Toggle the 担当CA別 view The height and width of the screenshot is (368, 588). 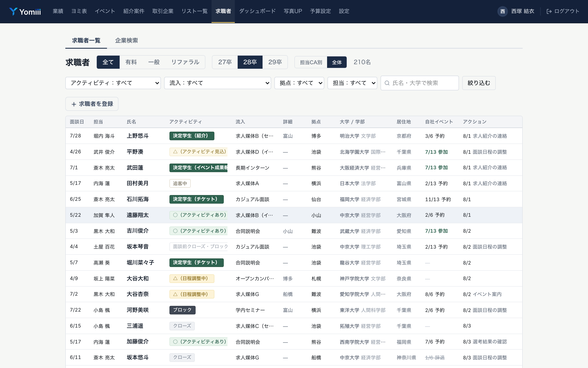311,63
